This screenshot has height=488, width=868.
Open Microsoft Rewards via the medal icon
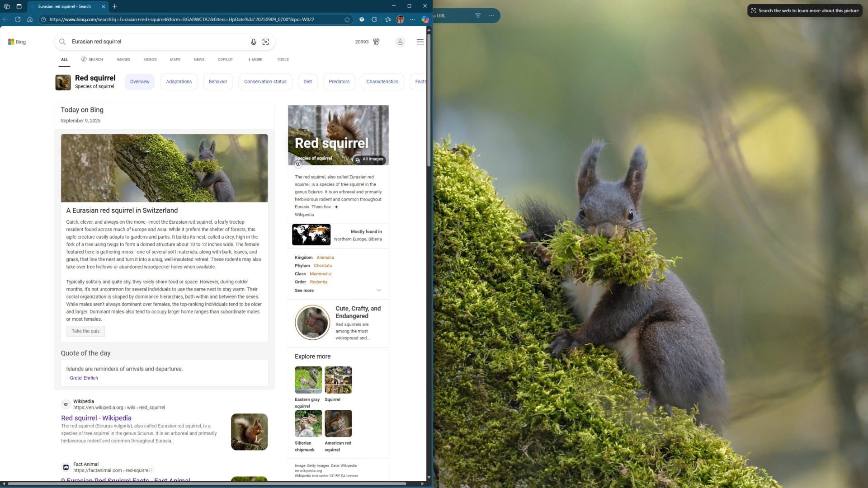pos(377,42)
